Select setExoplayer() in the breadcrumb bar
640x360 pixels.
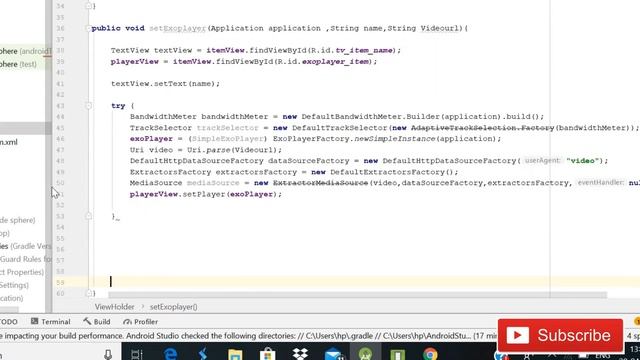pyautogui.click(x=173, y=307)
